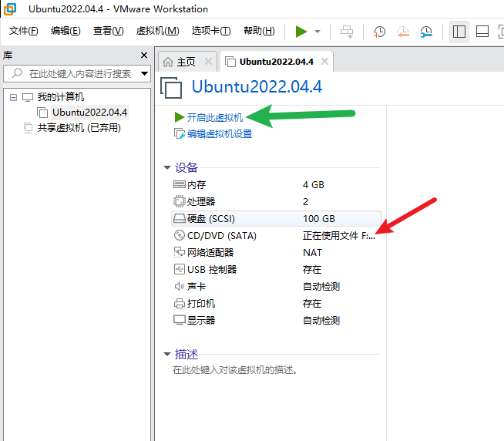Click the 网络适配器 network icon

(180, 253)
